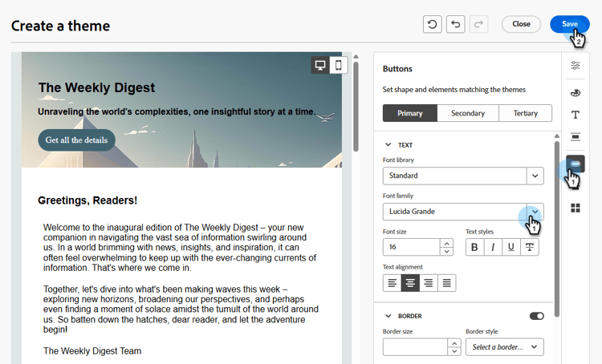Open the Font family dropdown
The height and width of the screenshot is (364, 602).
[x=463, y=212]
